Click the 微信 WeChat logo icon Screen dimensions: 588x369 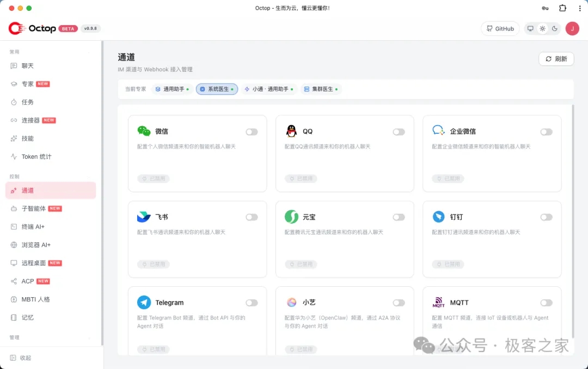pyautogui.click(x=144, y=131)
